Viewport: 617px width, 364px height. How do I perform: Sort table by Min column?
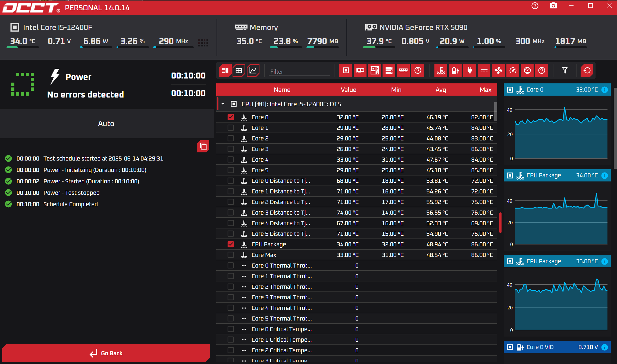(x=396, y=90)
